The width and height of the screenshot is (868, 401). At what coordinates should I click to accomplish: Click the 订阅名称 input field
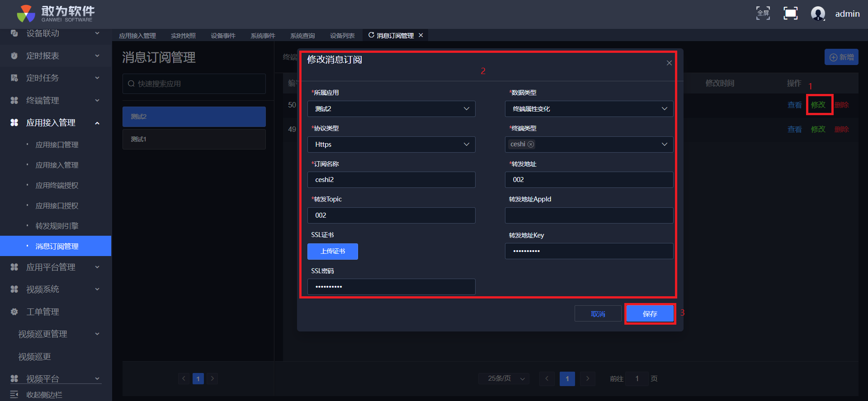pos(391,180)
